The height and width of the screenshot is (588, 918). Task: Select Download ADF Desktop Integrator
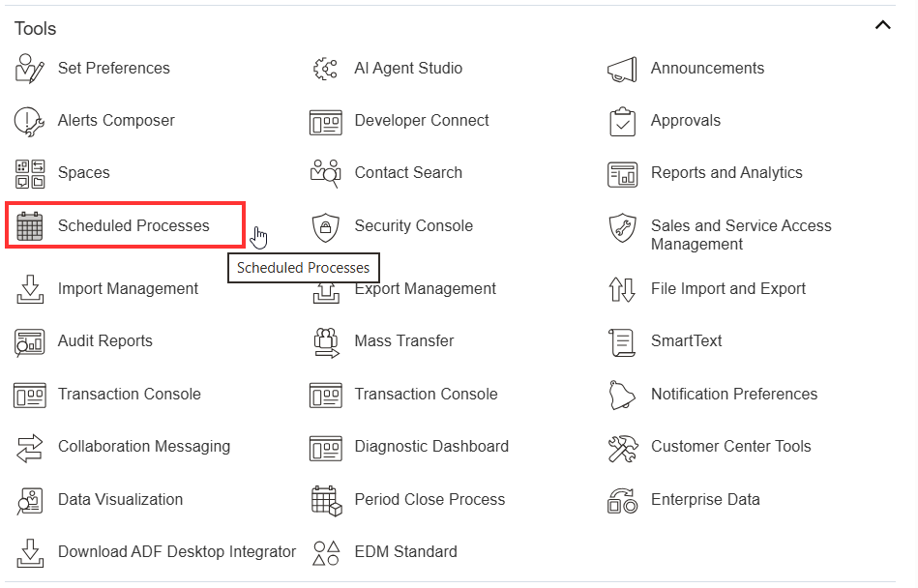[176, 552]
